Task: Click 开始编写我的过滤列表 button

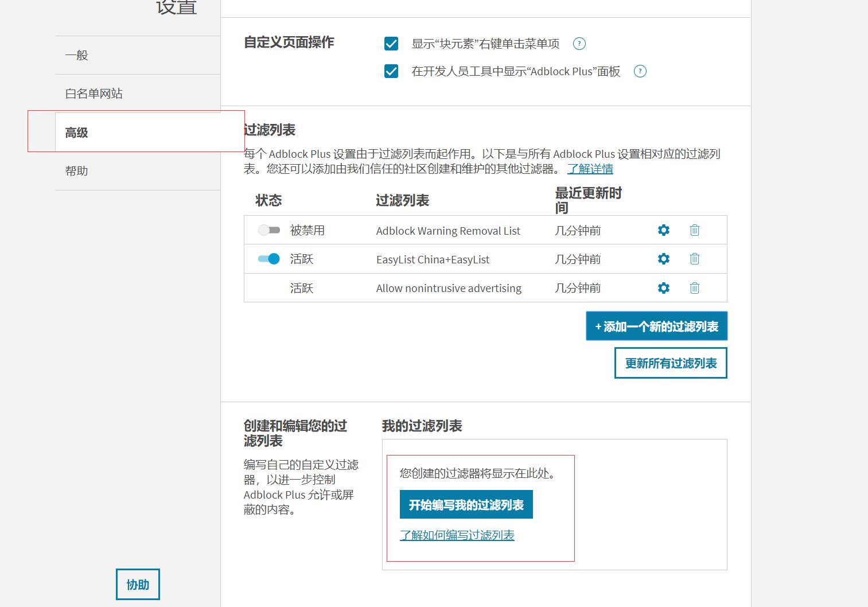Action: click(x=466, y=505)
